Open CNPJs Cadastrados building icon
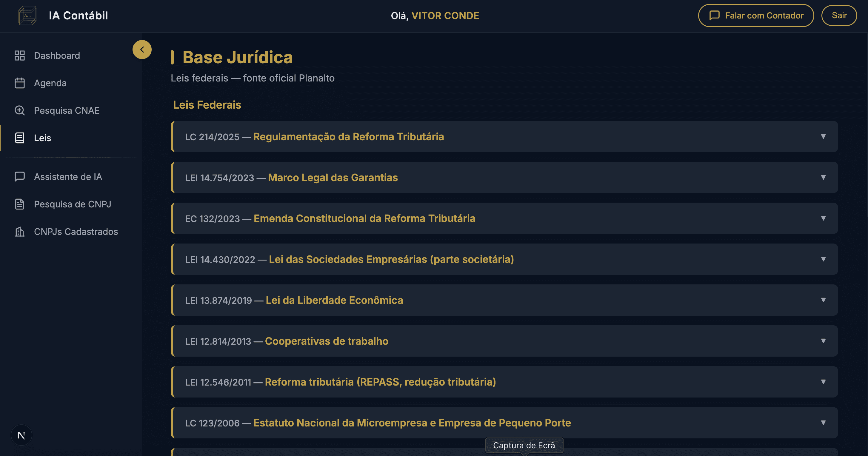 (x=19, y=231)
